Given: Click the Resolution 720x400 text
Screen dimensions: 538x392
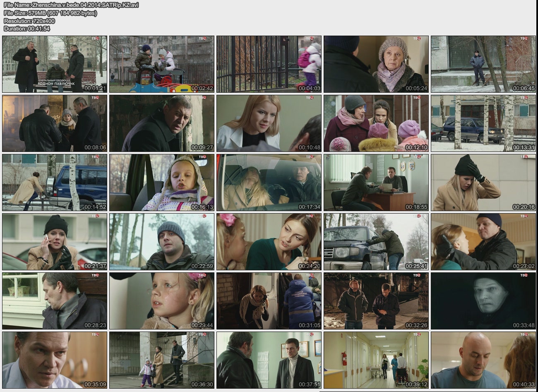Looking at the screenshot, I should [x=29, y=21].
